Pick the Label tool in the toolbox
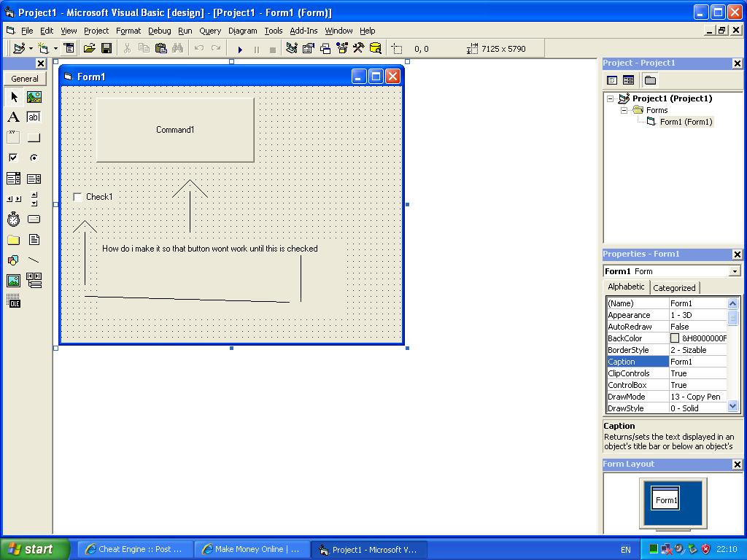The height and width of the screenshot is (560, 747). [14, 117]
